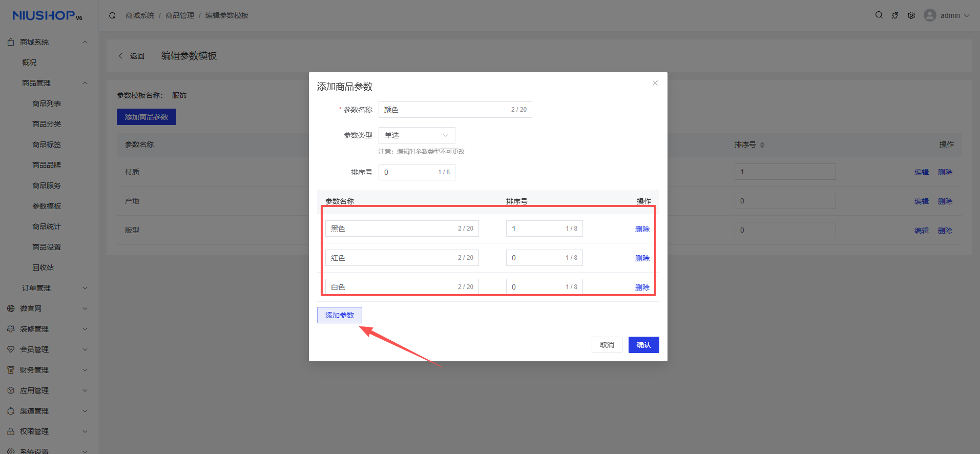The image size is (980, 454).
Task: Click the 商城系统 bag icon in sidebar
Action: click(11, 42)
